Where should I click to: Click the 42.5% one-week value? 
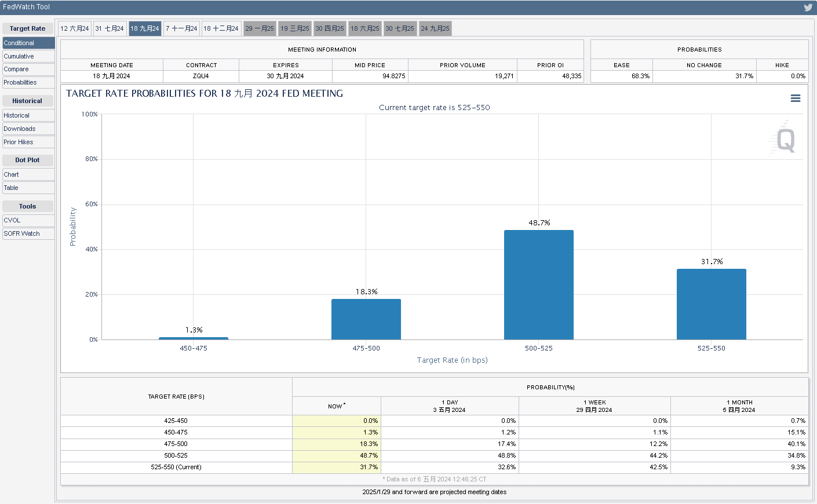coord(658,467)
